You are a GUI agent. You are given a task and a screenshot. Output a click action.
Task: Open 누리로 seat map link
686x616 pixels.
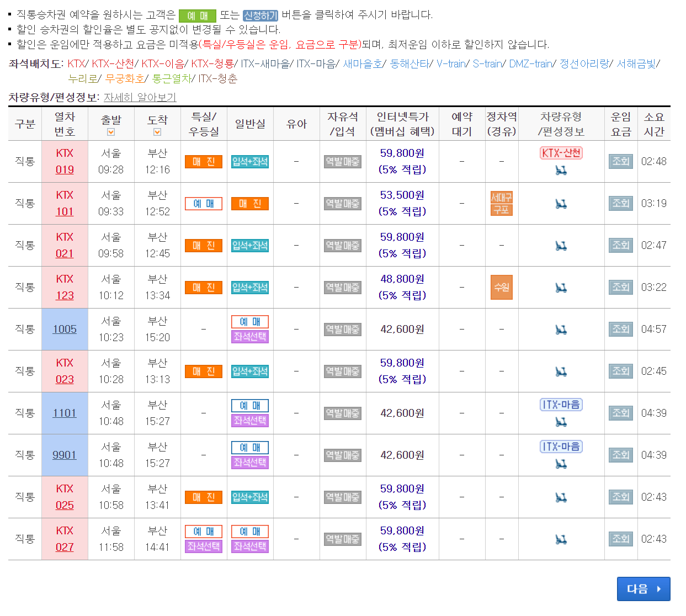tap(83, 78)
